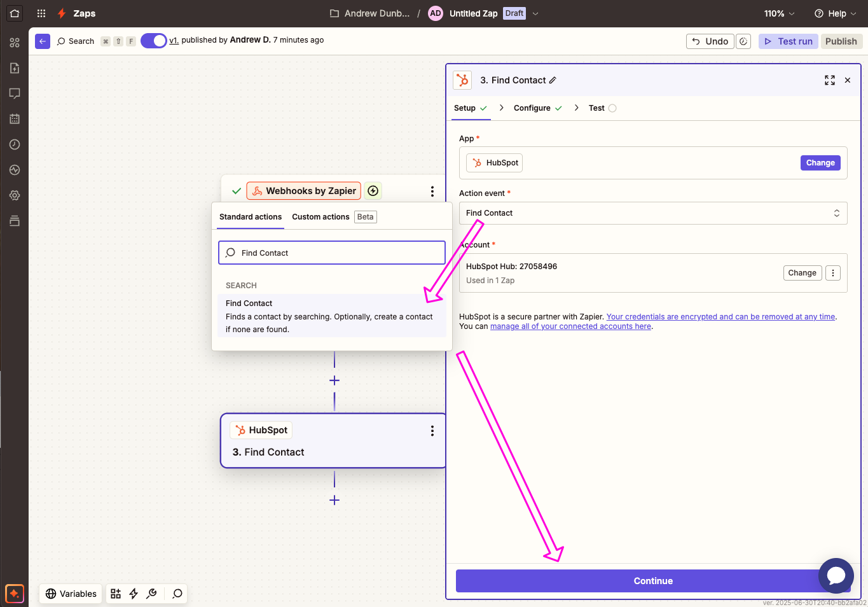Image resolution: width=868 pixels, height=607 pixels.
Task: Open the credentials are encrypted link
Action: tap(720, 317)
